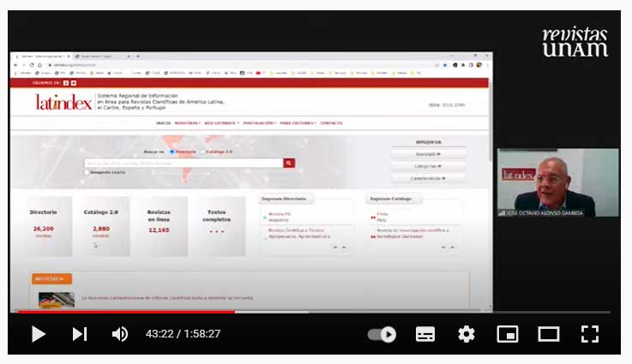Click the up arrow in Ingresos Directorio

pos(344,248)
